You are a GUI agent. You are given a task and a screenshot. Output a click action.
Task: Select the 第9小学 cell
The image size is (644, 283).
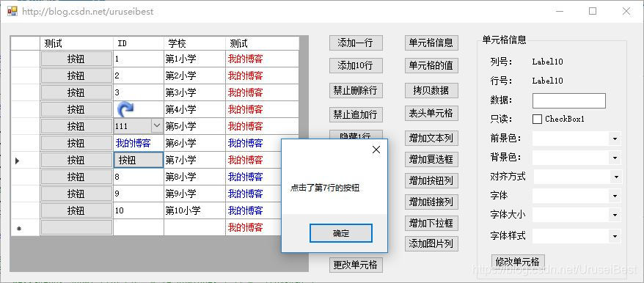(x=194, y=194)
